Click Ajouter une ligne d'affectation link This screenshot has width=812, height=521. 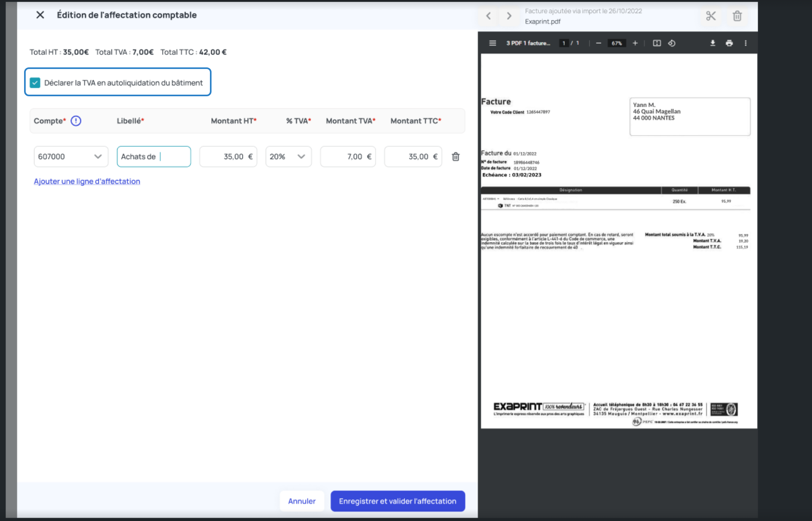pyautogui.click(x=87, y=181)
